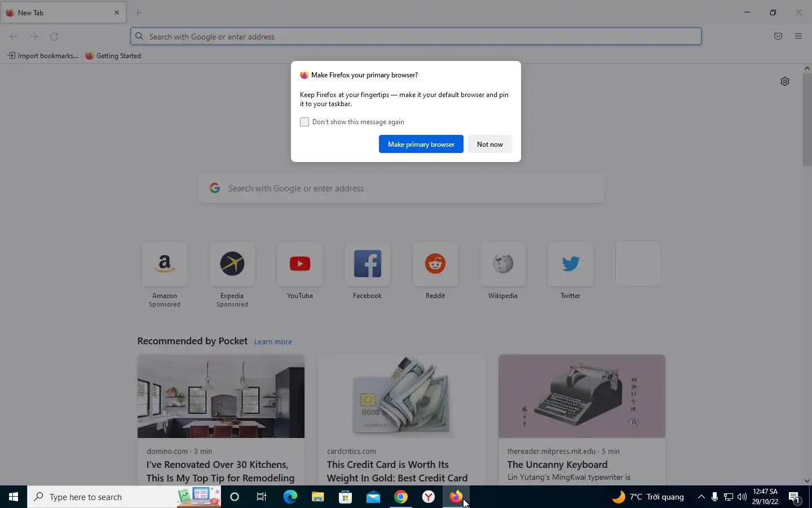Image resolution: width=812 pixels, height=508 pixels.
Task: Reload the current page
Action: pyautogui.click(x=54, y=37)
